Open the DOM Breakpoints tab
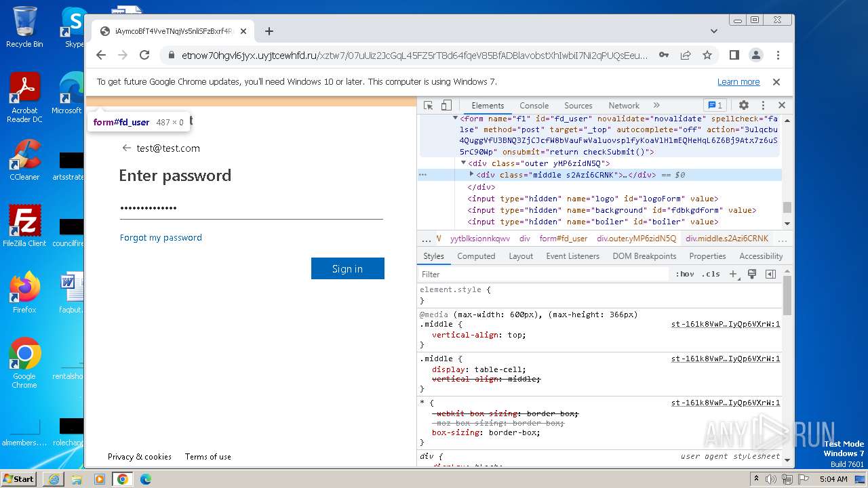 (x=644, y=256)
